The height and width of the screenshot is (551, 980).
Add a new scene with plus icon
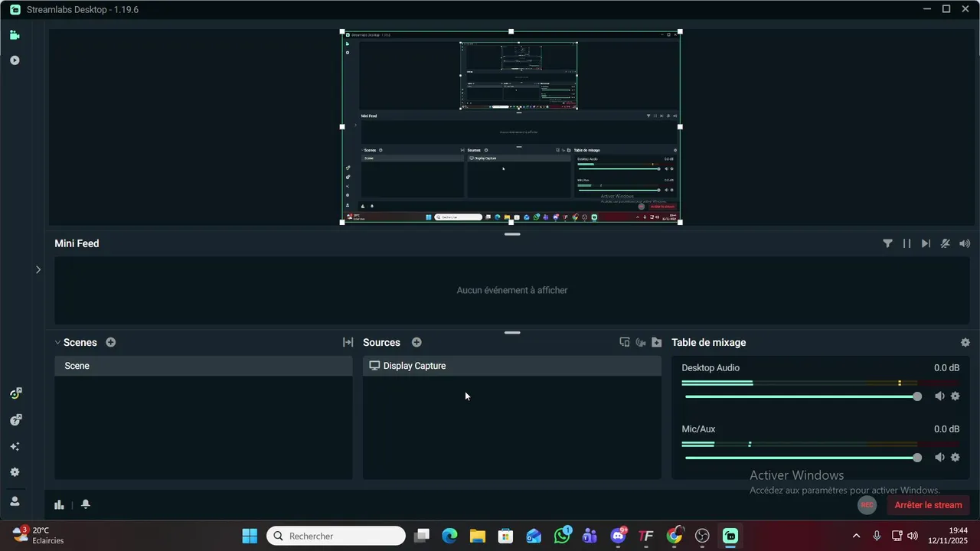point(111,342)
